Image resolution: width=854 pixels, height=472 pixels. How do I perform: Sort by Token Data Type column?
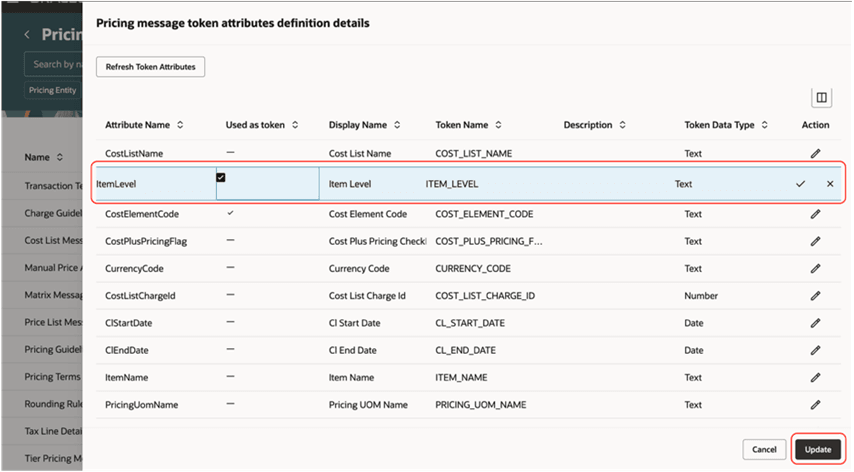click(765, 125)
